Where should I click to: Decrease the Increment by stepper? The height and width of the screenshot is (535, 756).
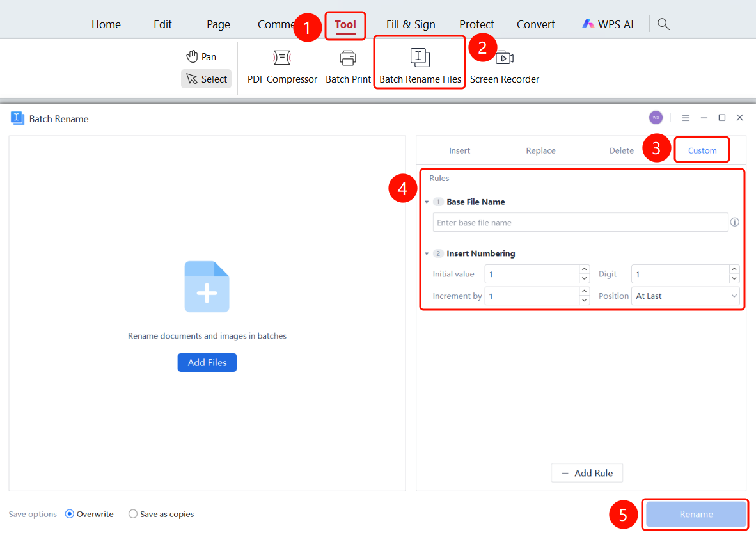pos(585,301)
